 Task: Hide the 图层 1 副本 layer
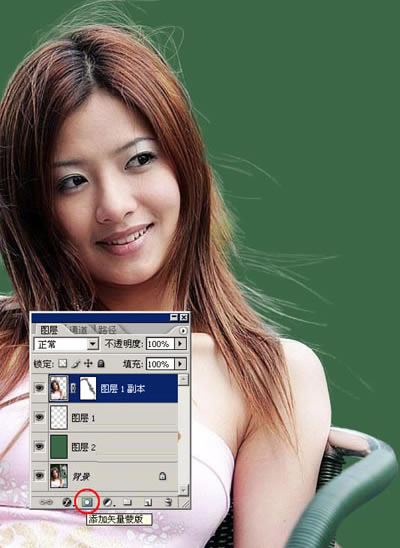[39, 388]
